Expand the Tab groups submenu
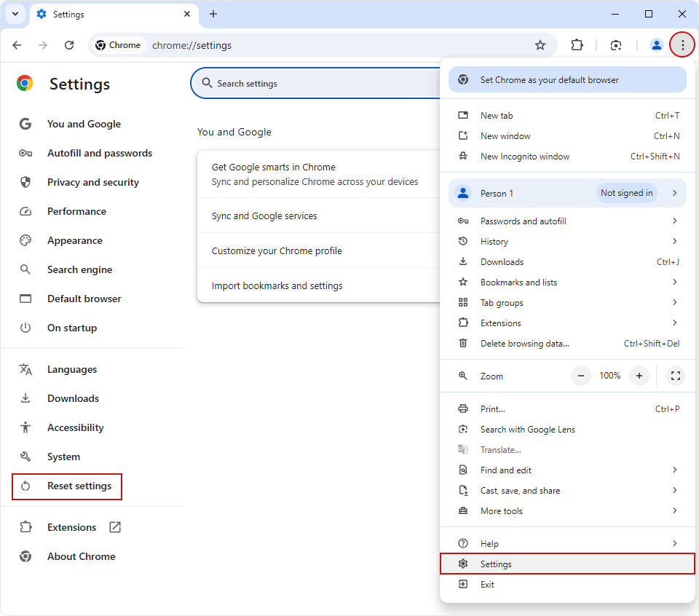 coord(567,303)
